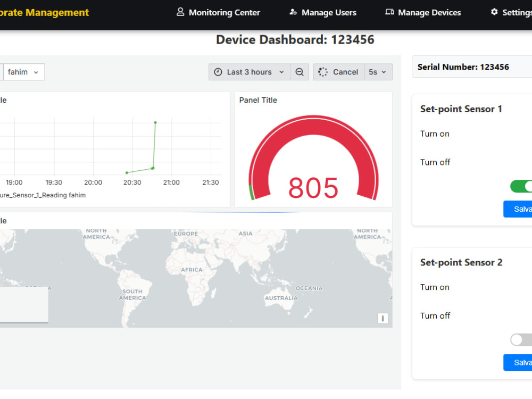This screenshot has width=532, height=399.
Task: Click the Manage Users people icon
Action: pyautogui.click(x=293, y=12)
